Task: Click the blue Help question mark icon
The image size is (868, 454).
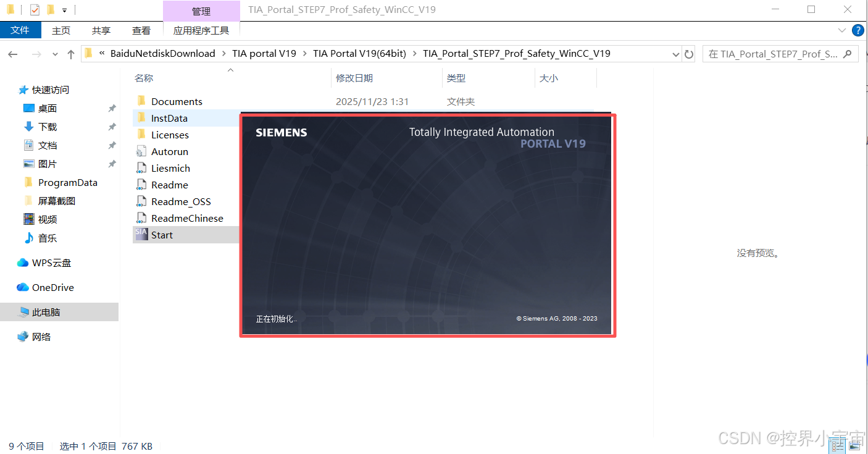Action: (858, 30)
